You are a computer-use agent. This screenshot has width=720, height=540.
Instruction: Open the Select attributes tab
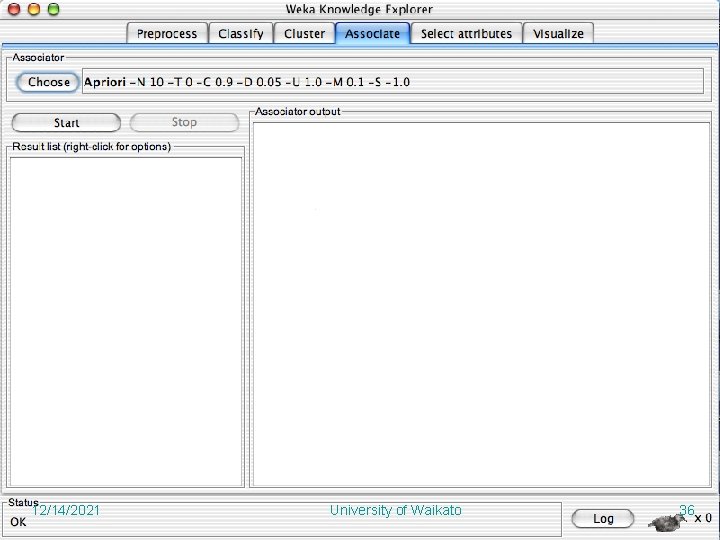[466, 34]
